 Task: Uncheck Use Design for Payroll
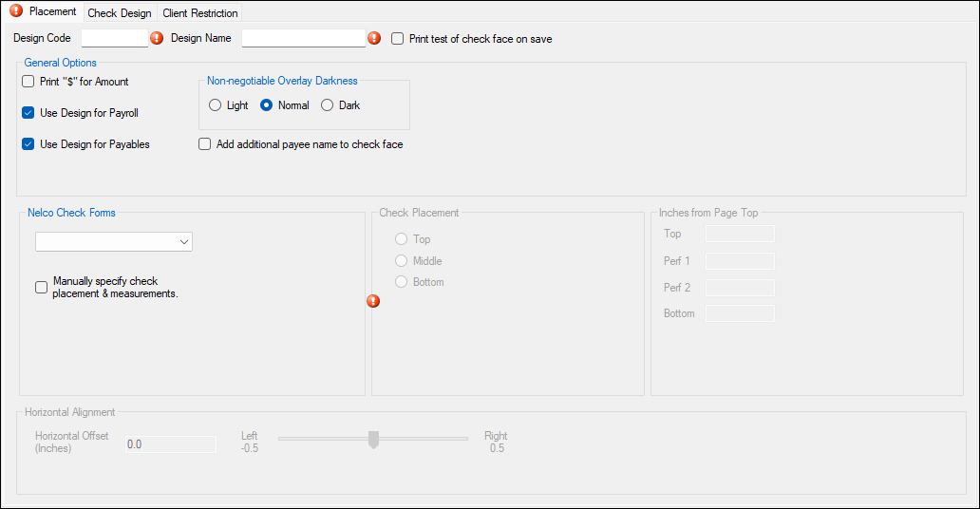[28, 113]
